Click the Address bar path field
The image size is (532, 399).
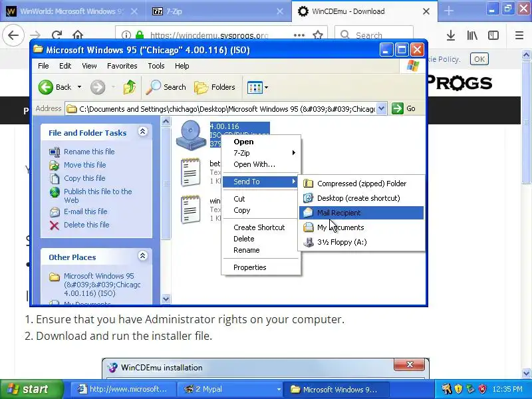pos(221,109)
